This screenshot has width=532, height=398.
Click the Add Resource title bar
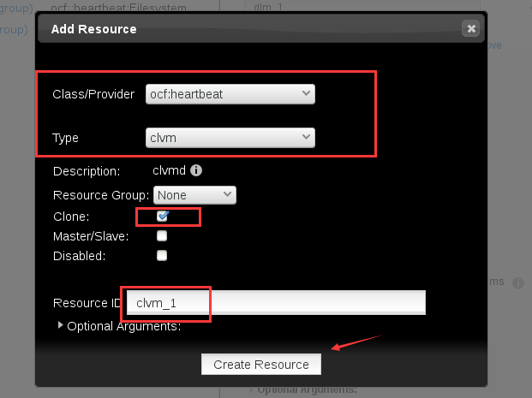pyautogui.click(x=261, y=29)
